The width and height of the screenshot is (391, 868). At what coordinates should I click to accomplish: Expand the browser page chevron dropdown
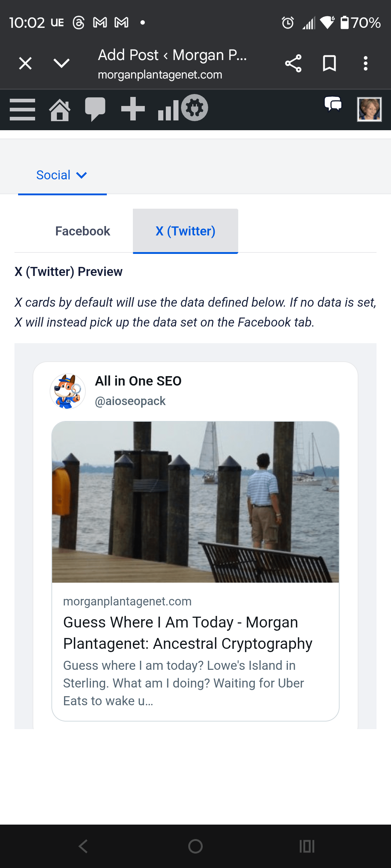pyautogui.click(x=62, y=64)
